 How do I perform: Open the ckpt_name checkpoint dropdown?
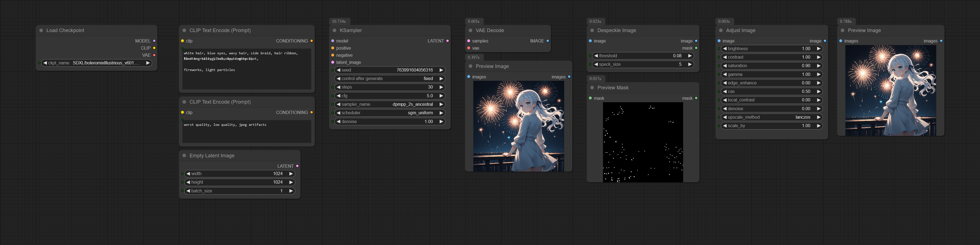tap(97, 63)
